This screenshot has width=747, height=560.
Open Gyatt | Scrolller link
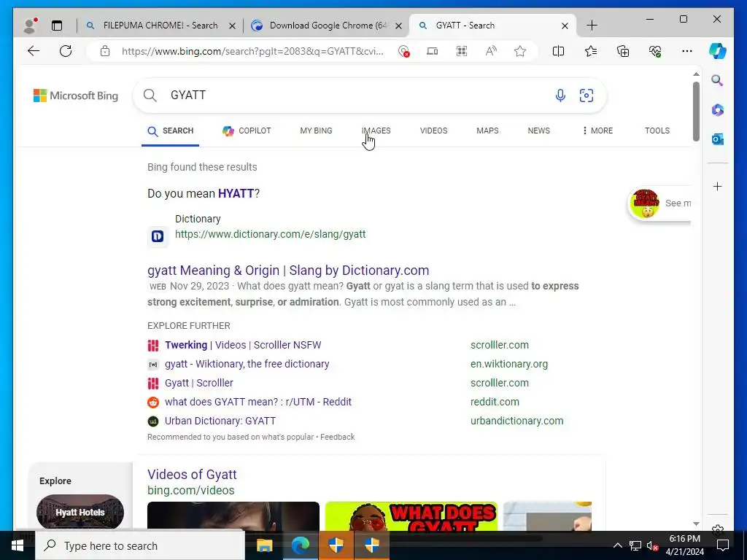click(198, 383)
